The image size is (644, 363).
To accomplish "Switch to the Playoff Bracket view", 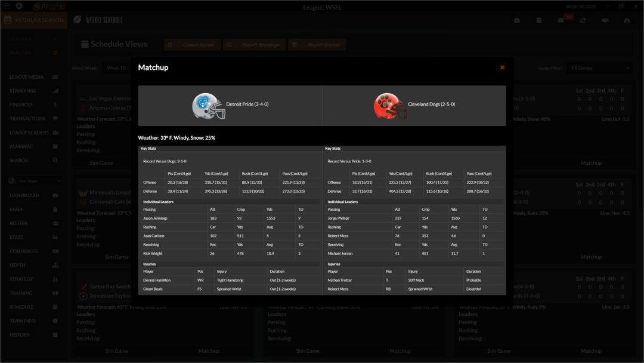I will click(317, 44).
